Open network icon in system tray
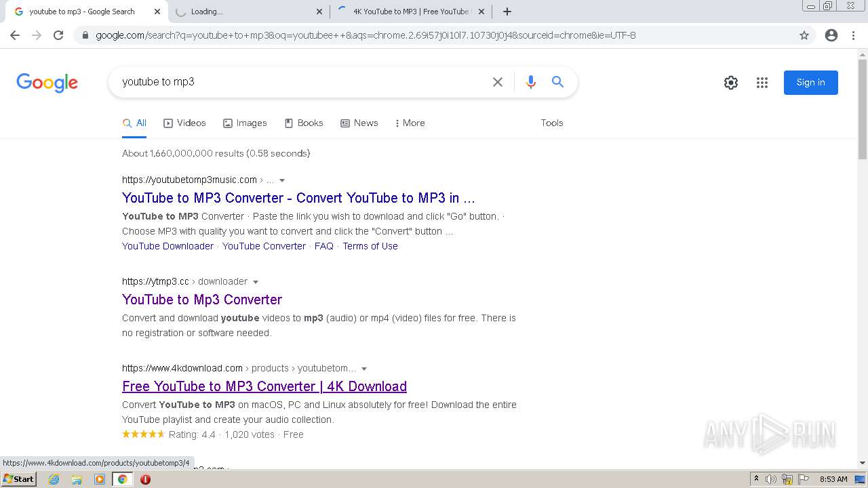This screenshot has width=868, height=488. 787,479
